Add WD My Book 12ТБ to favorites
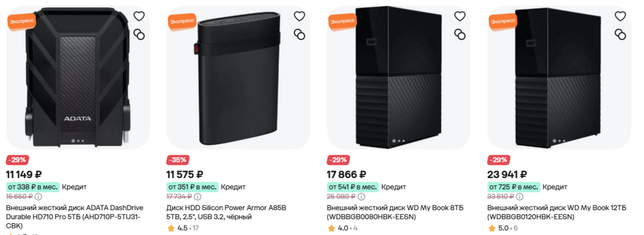Screen dimensions: 644x235 [620, 16]
